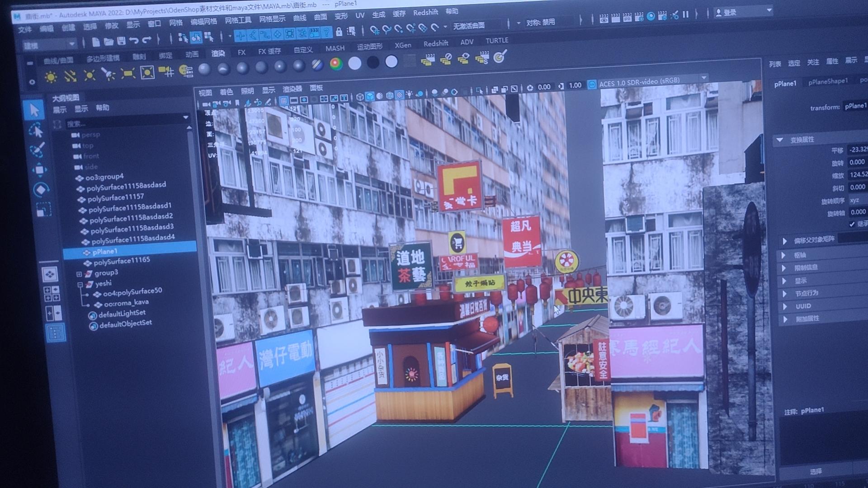This screenshot has height=488, width=868.
Task: Expand the group3 node in outliner
Action: pos(79,274)
